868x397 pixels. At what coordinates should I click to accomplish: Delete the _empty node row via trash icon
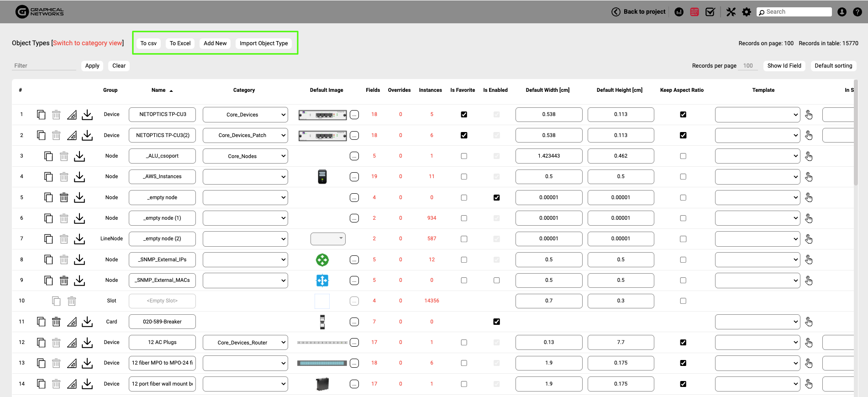click(64, 198)
